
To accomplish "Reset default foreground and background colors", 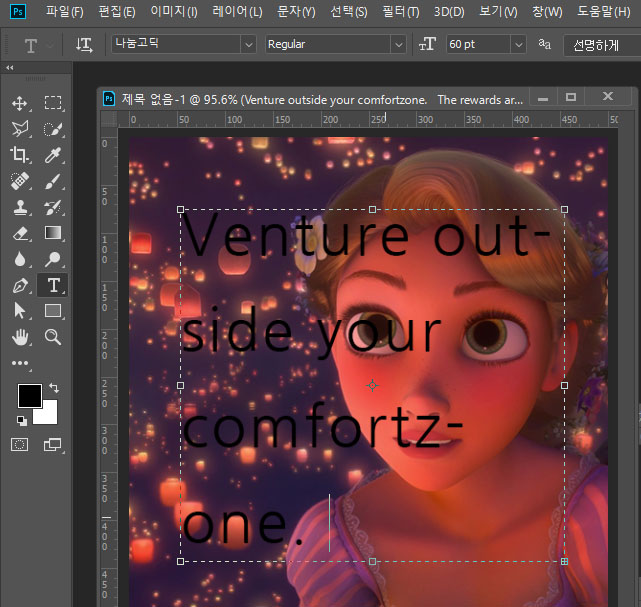I will click(22, 420).
